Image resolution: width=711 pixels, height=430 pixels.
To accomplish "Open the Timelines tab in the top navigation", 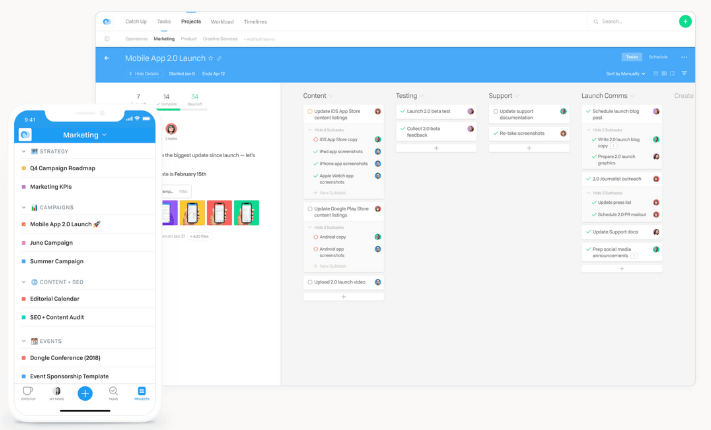I will (255, 21).
